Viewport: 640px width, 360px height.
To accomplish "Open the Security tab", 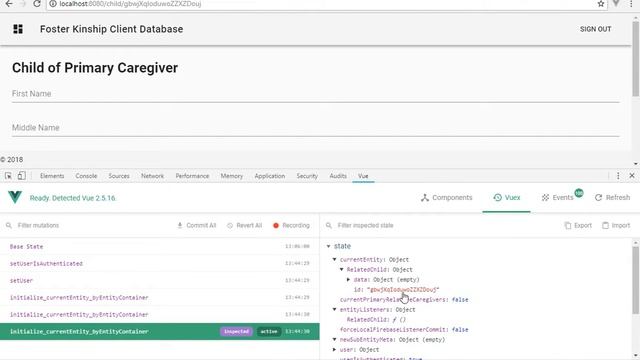I will pyautogui.click(x=307, y=176).
